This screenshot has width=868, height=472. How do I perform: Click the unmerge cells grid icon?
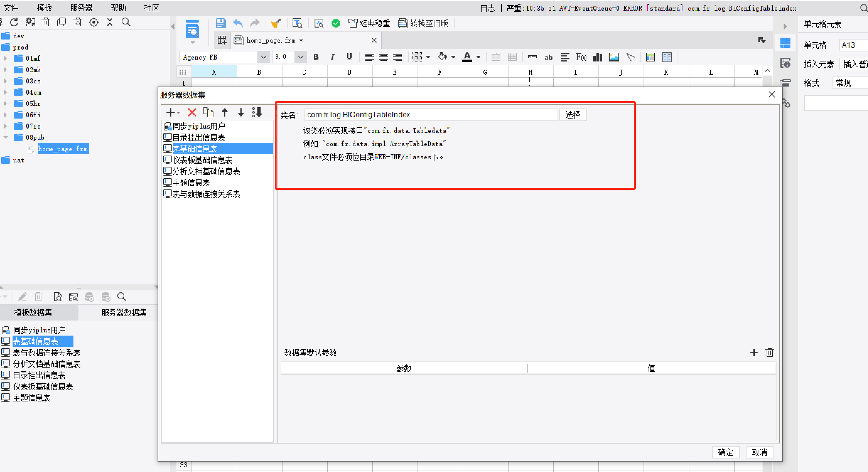(x=512, y=57)
